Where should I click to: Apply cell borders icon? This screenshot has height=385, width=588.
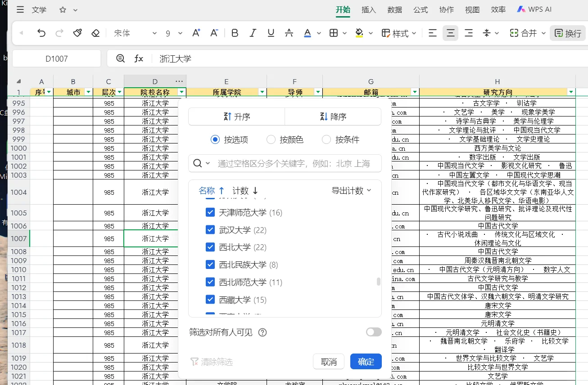pos(334,33)
